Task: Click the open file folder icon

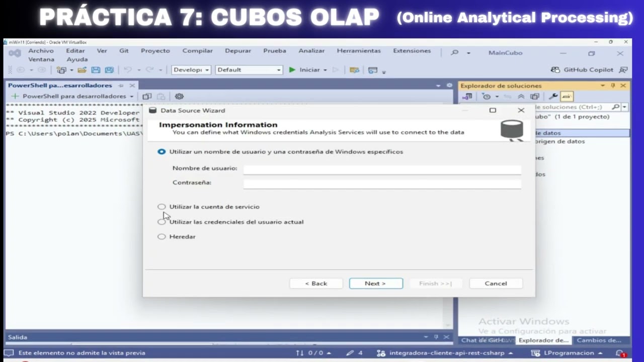Action: [x=82, y=70]
